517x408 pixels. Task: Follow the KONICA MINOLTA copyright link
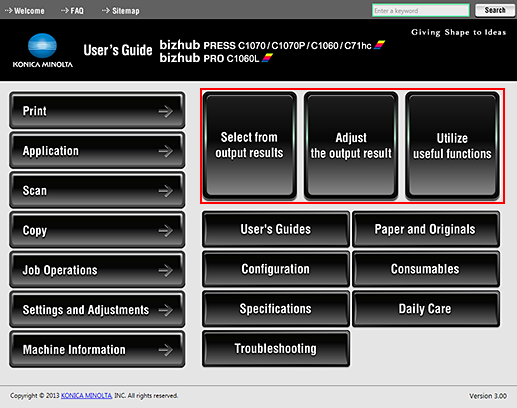pos(86,396)
